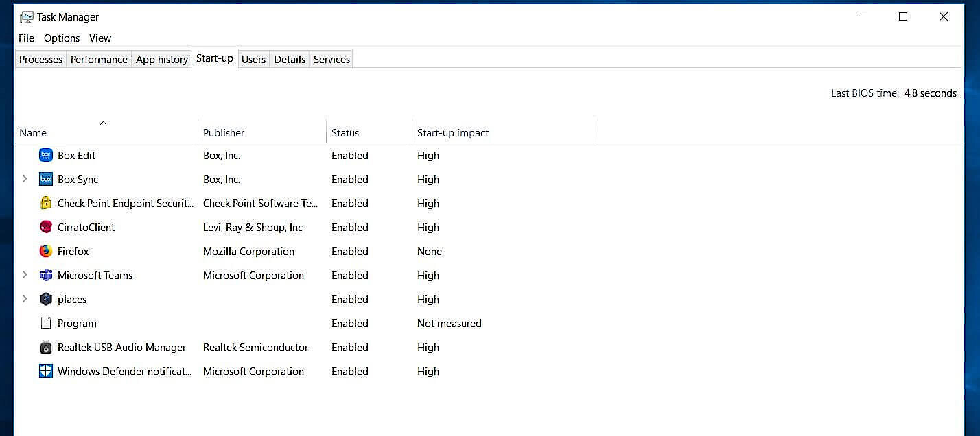980x436 pixels.
Task: Click the CirratoClient icon
Action: (45, 227)
